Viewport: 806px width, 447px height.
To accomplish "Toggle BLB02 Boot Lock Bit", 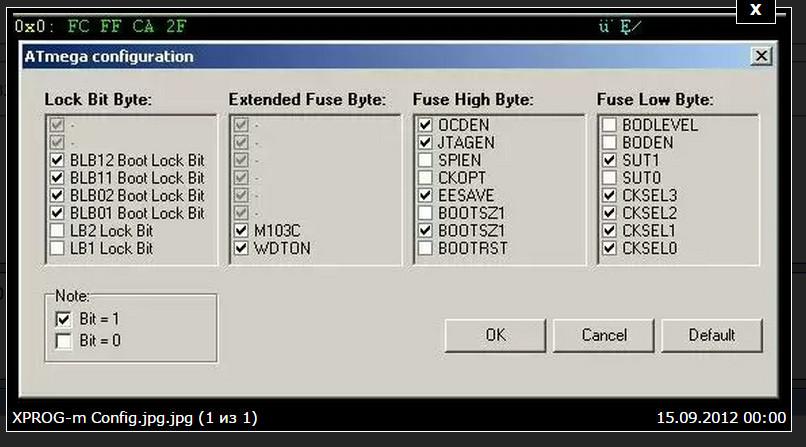I will point(57,195).
